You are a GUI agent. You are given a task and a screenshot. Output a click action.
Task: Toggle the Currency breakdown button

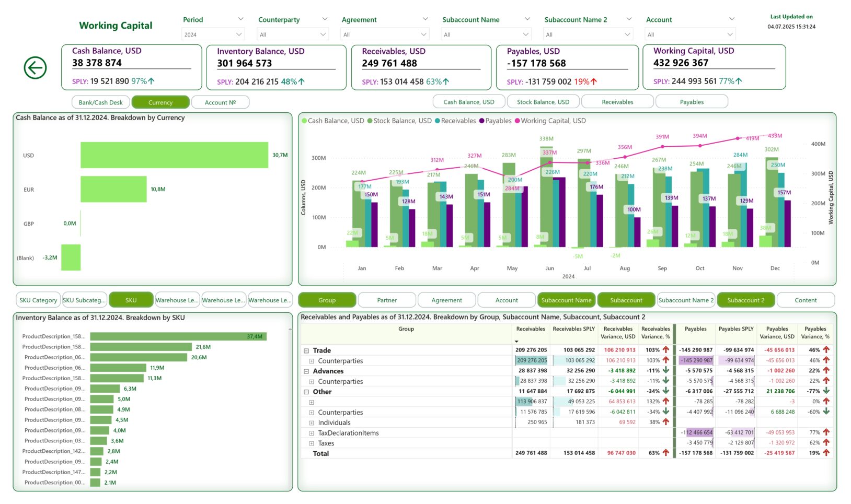click(x=160, y=102)
